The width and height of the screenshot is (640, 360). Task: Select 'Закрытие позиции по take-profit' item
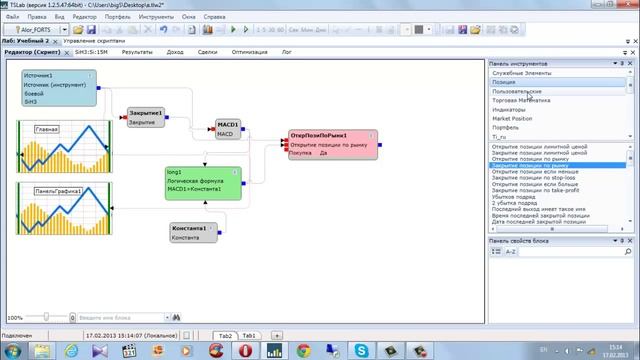(535, 190)
